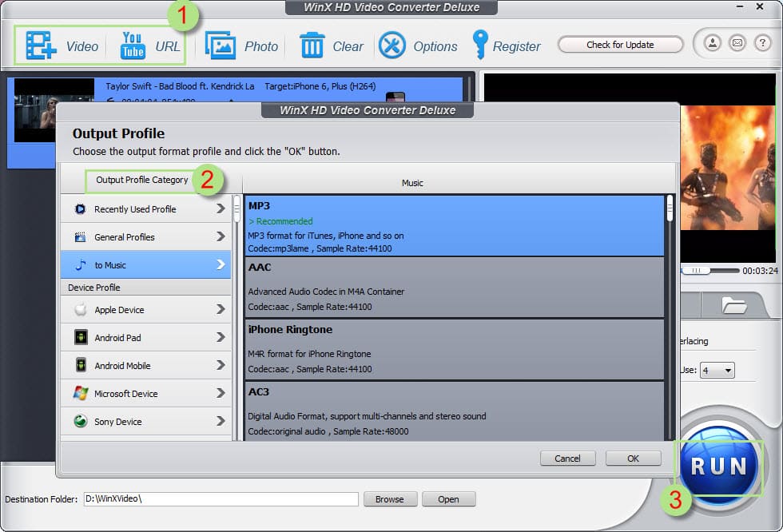Click the Register label in toolbar
This screenshot has width=783, height=532.
point(516,46)
